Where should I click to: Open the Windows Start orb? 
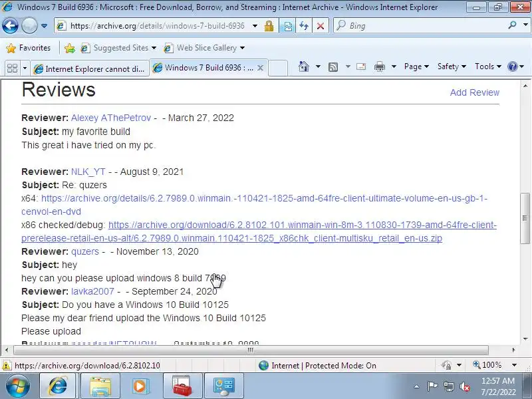[18, 386]
